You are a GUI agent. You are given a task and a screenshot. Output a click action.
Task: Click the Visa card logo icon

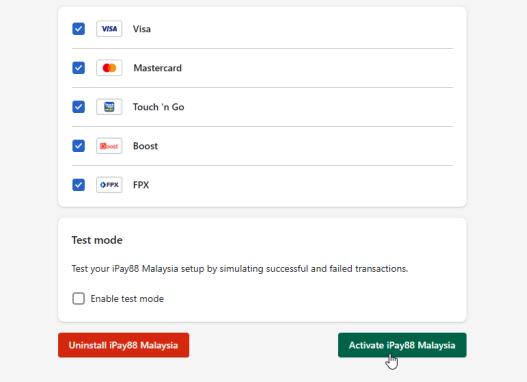[109, 29]
